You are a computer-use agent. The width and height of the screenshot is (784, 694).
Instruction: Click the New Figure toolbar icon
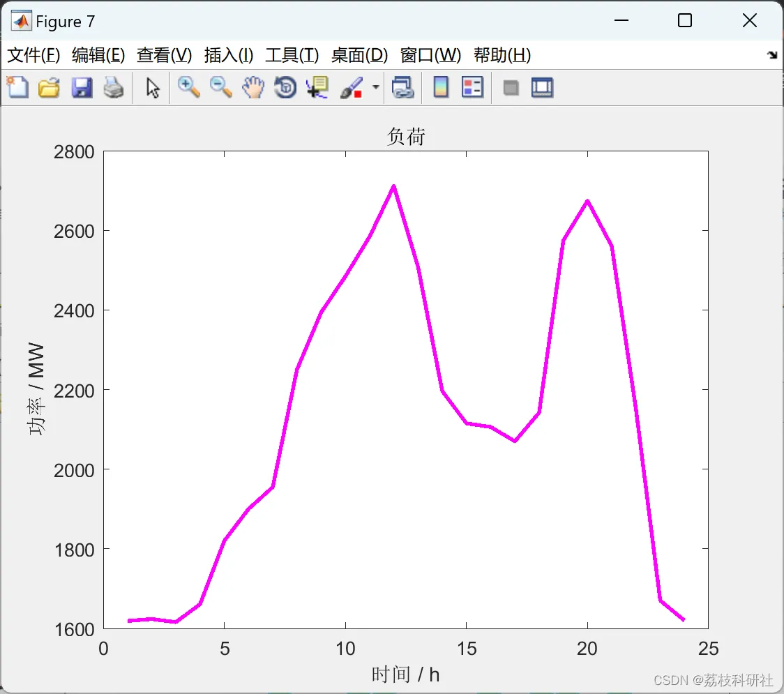[17, 87]
